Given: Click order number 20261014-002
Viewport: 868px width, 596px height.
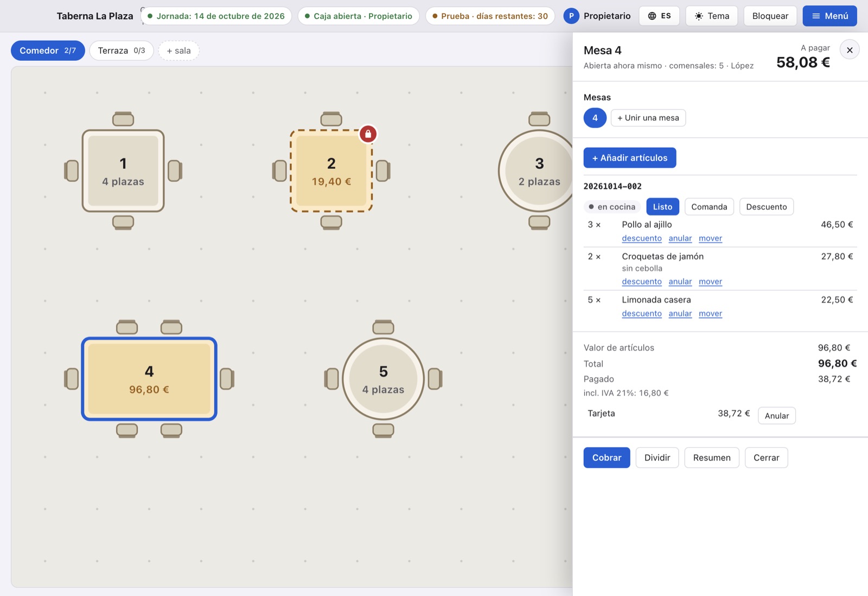Looking at the screenshot, I should coord(612,186).
